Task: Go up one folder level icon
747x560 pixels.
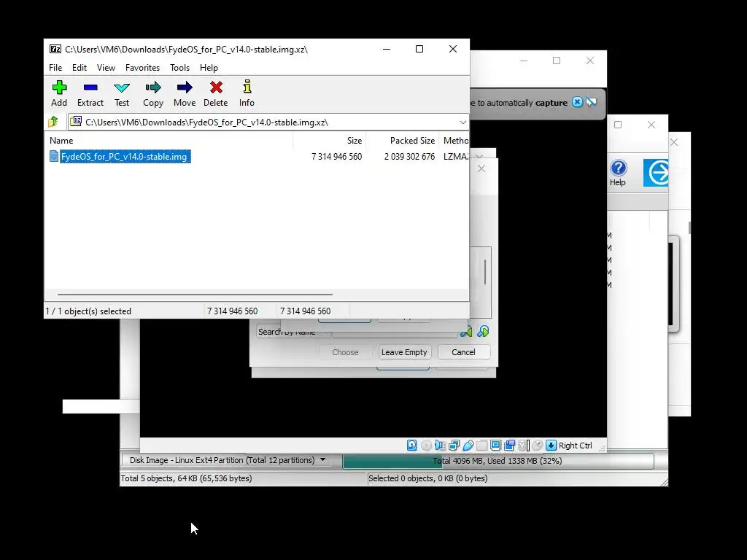Action: click(x=53, y=122)
